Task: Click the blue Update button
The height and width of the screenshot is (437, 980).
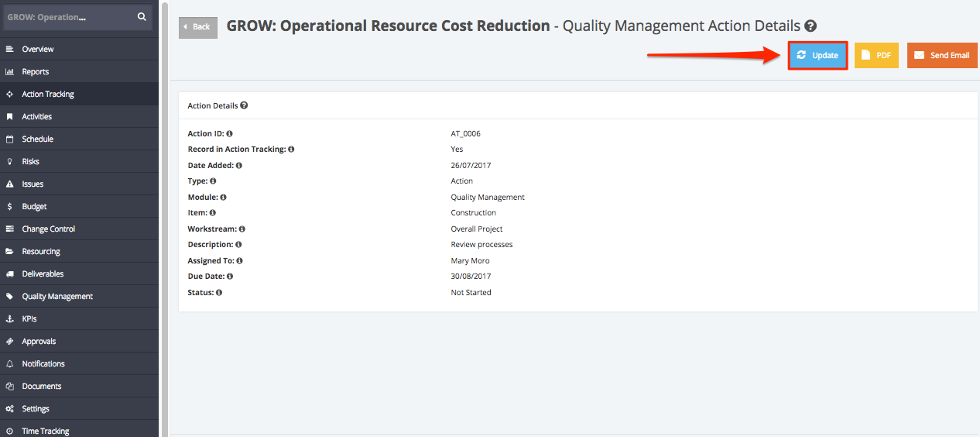Action: click(817, 55)
